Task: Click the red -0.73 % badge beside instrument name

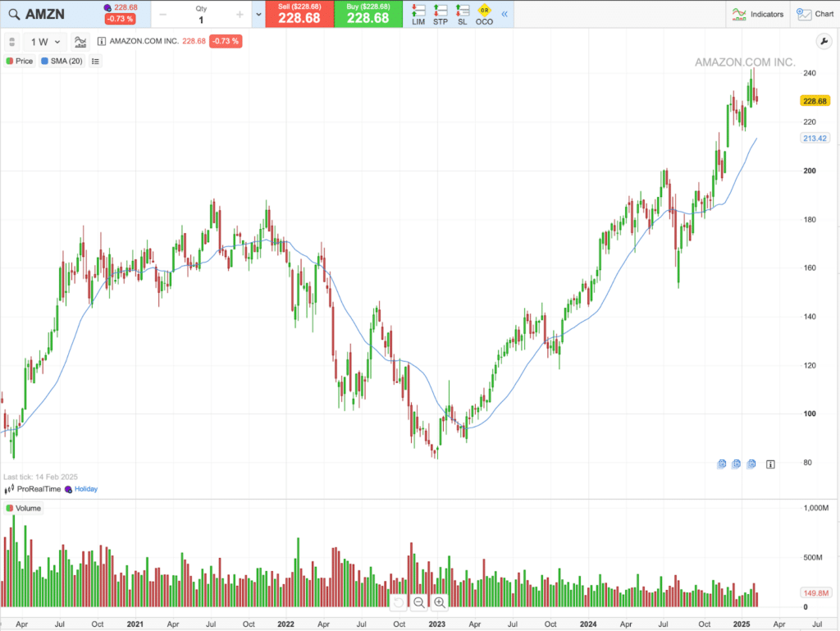Action: [x=226, y=41]
